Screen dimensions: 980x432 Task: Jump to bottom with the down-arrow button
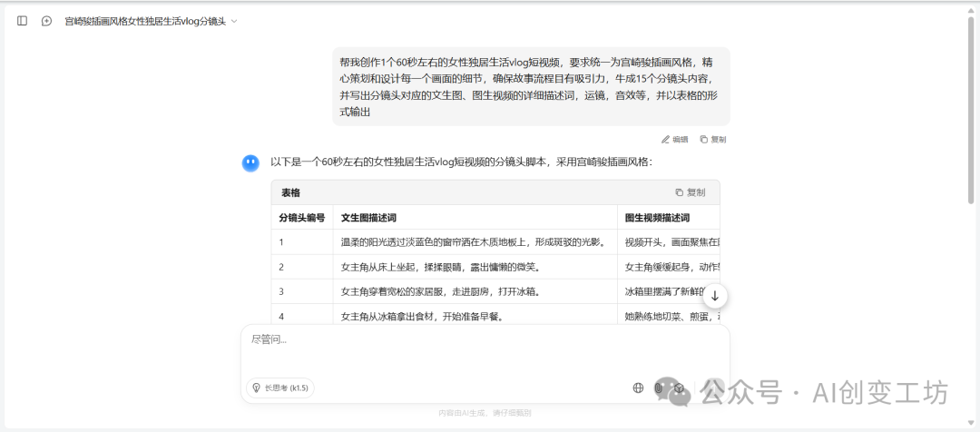pos(715,296)
